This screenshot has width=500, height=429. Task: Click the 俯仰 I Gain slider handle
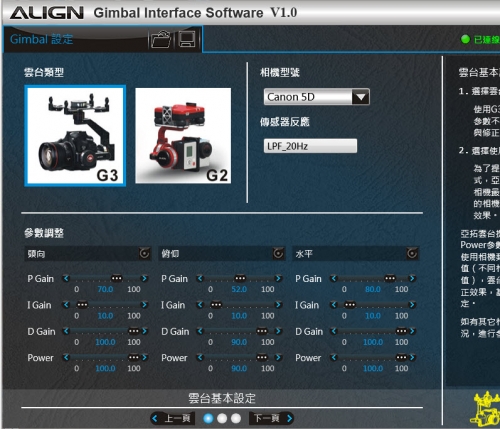coord(216,305)
